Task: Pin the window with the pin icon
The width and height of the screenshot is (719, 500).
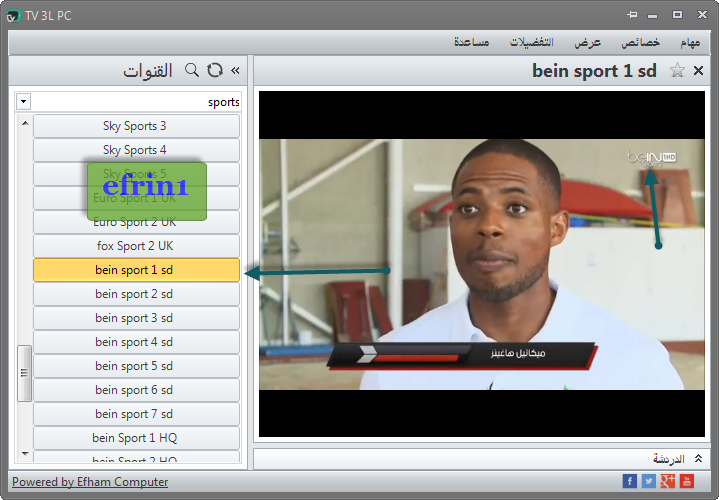Action: [x=632, y=15]
